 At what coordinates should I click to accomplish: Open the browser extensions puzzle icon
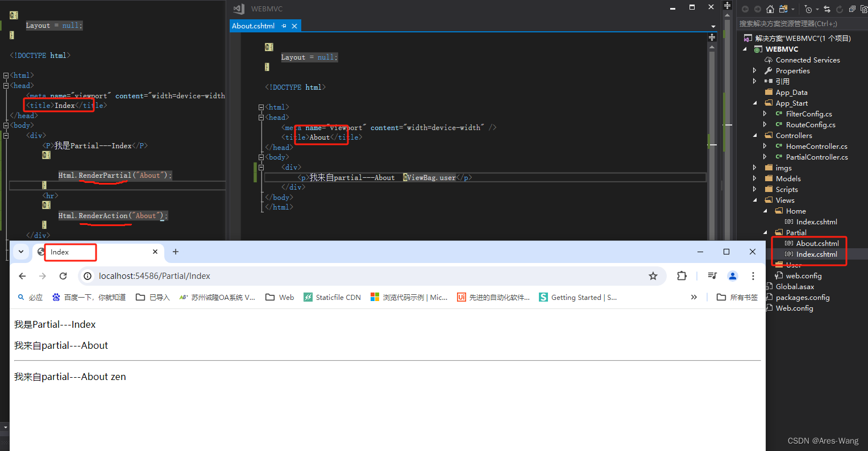(682, 276)
